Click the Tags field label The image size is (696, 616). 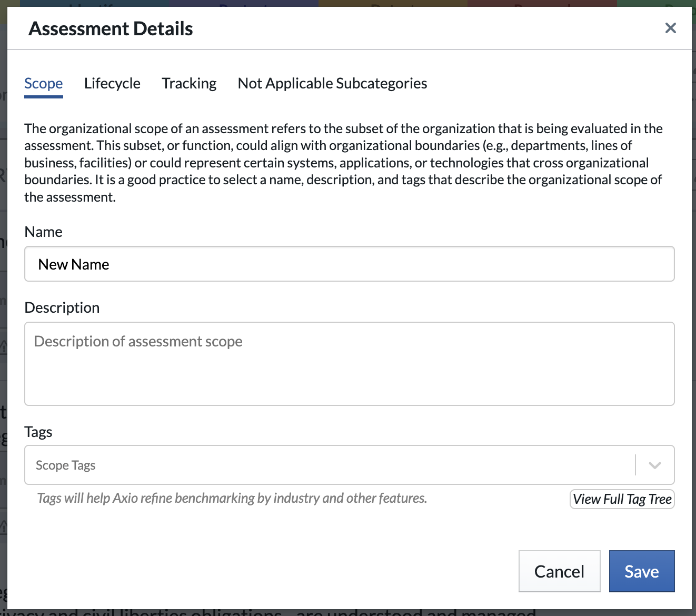[38, 432]
